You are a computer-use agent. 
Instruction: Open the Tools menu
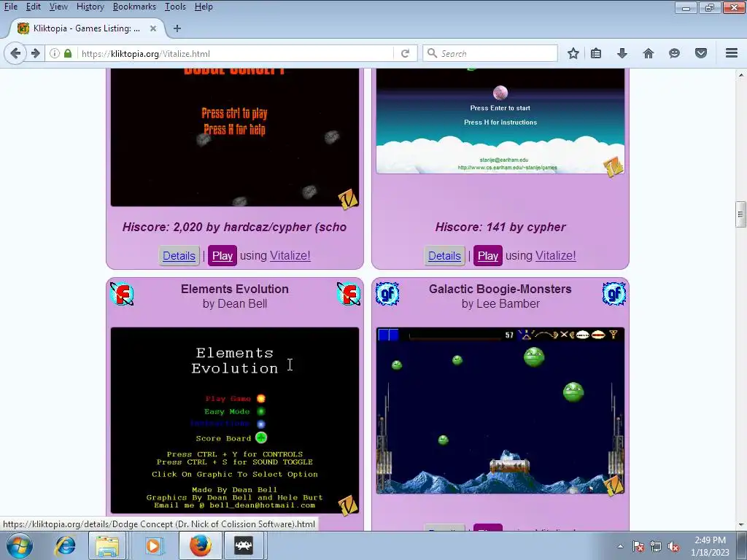tap(175, 7)
